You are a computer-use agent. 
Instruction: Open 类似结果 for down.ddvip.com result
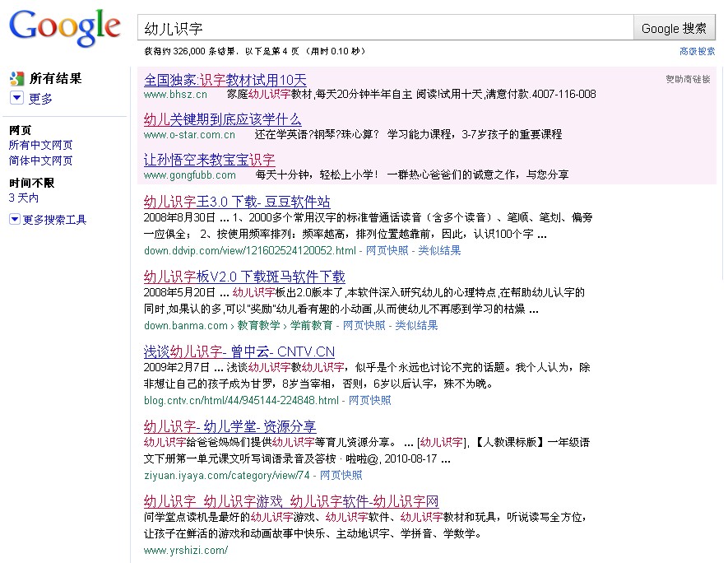pyautogui.click(x=439, y=250)
